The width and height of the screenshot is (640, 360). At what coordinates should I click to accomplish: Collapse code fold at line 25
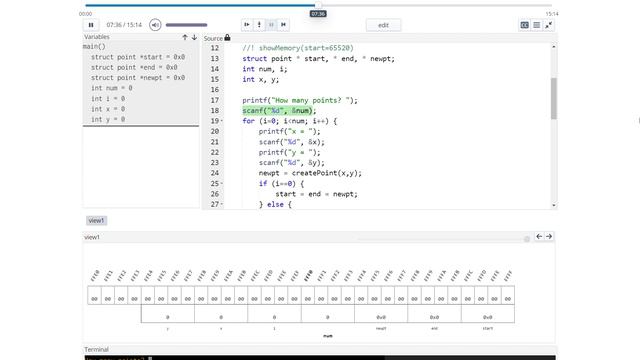coord(222,184)
